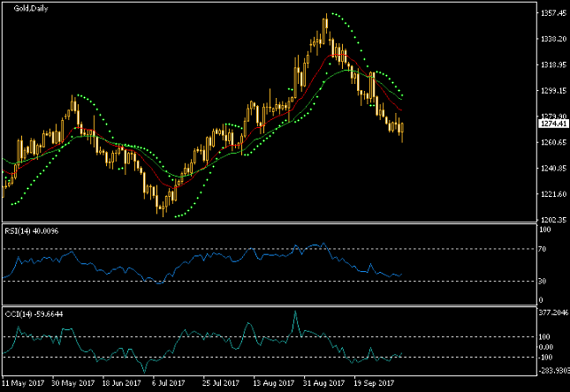Click the 1299.15 price scale value
Image resolution: width=570 pixels, height=392 pixels.
553,91
